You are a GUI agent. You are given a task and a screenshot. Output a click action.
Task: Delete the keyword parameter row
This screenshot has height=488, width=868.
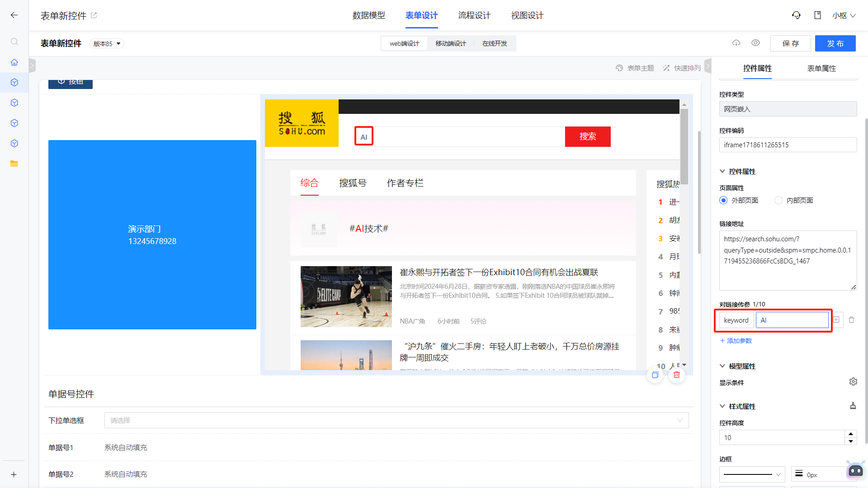pos(852,320)
